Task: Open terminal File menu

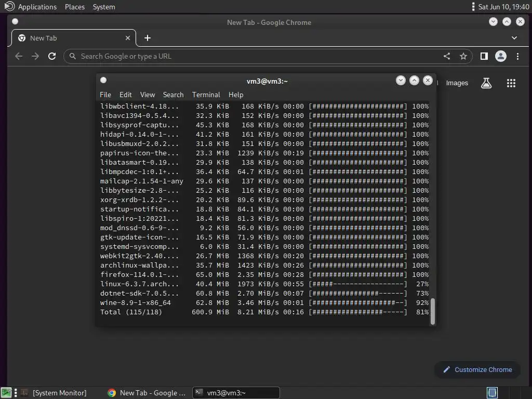Action: (x=105, y=95)
